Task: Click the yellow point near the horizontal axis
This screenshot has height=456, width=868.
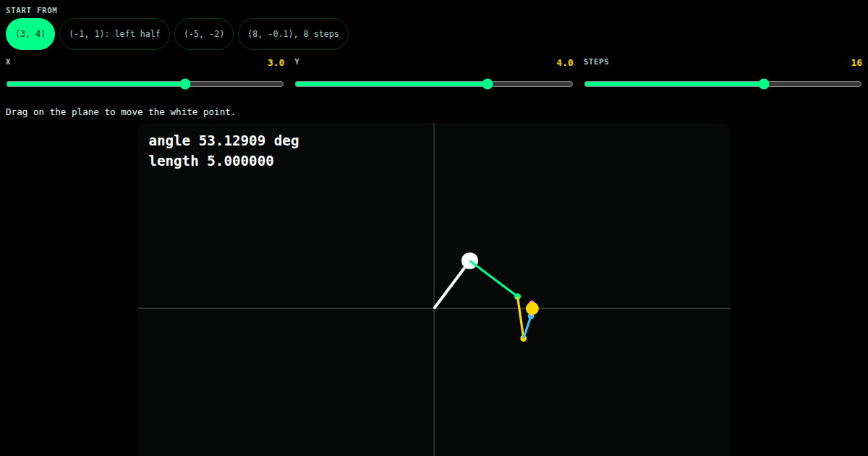Action: (532, 308)
